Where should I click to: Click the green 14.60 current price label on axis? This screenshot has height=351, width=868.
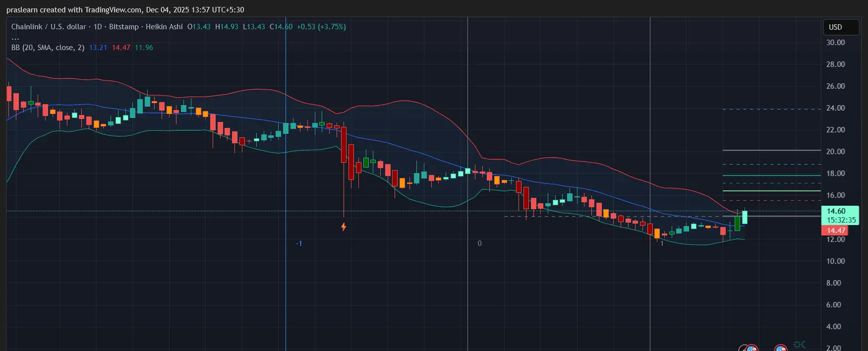[x=836, y=211]
